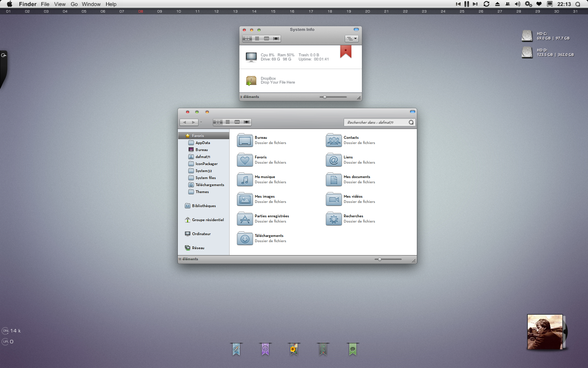The width and height of the screenshot is (588, 368).
Task: Switch file browser to list view
Action: (227, 122)
